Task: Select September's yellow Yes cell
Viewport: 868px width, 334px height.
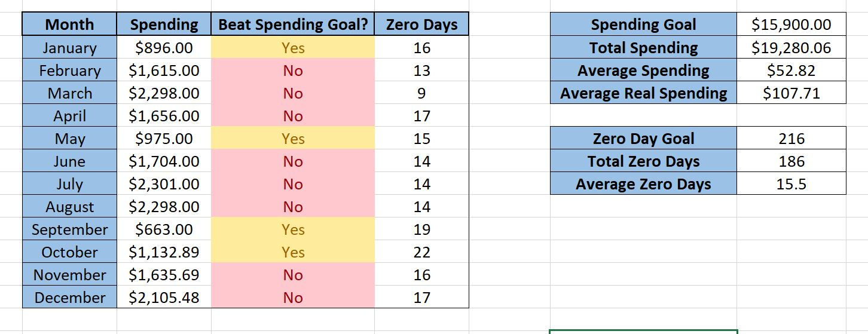Action: 293,229
